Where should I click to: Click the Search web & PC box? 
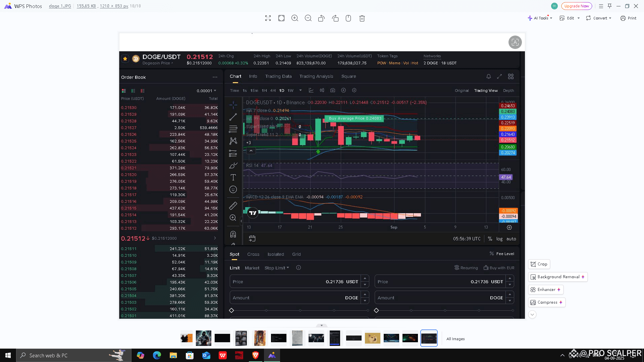click(x=74, y=355)
